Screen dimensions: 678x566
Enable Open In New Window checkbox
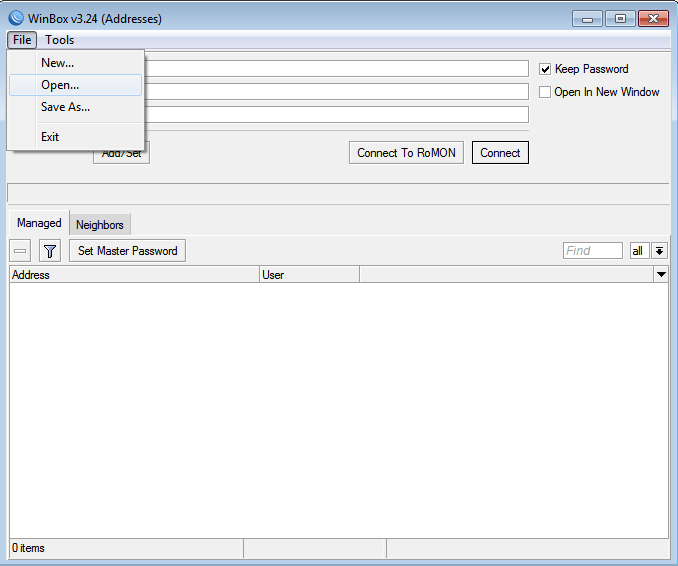pyautogui.click(x=545, y=92)
